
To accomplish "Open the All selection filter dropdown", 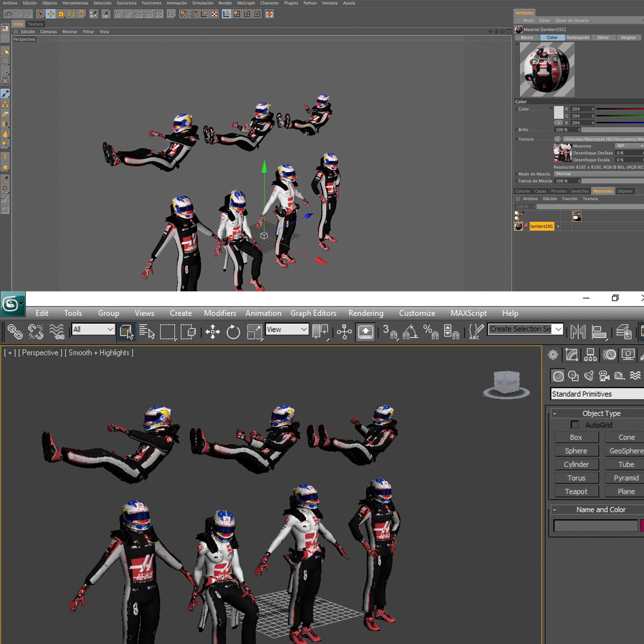I will [93, 330].
